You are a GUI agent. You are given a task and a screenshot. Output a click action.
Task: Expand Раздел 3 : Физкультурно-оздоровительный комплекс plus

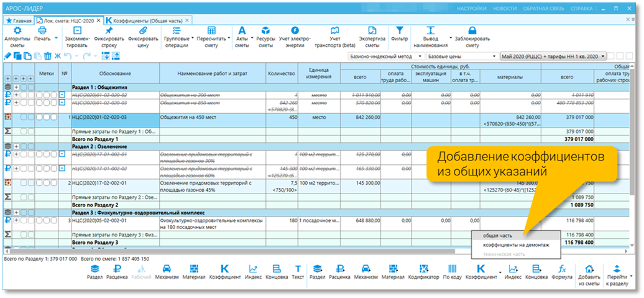(16, 213)
